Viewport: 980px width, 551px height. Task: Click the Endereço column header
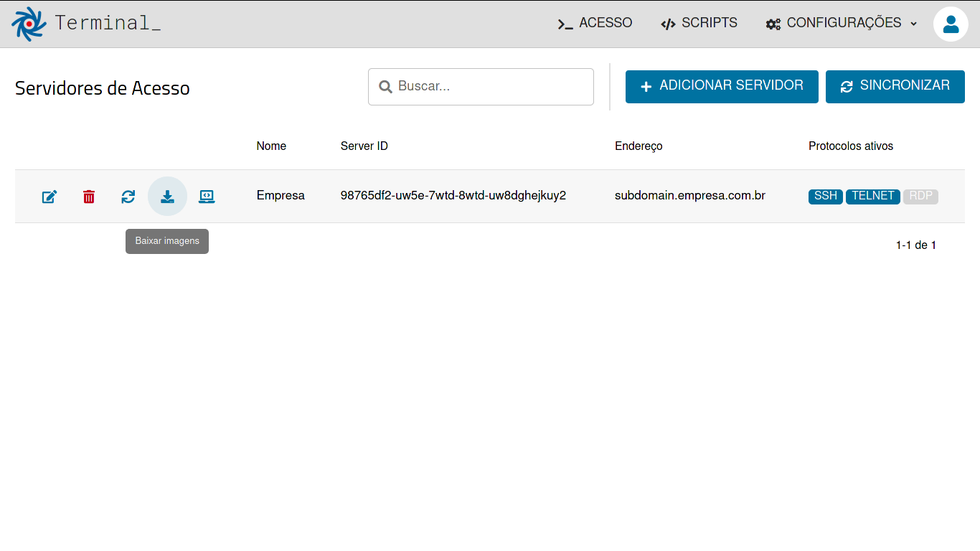pyautogui.click(x=639, y=146)
